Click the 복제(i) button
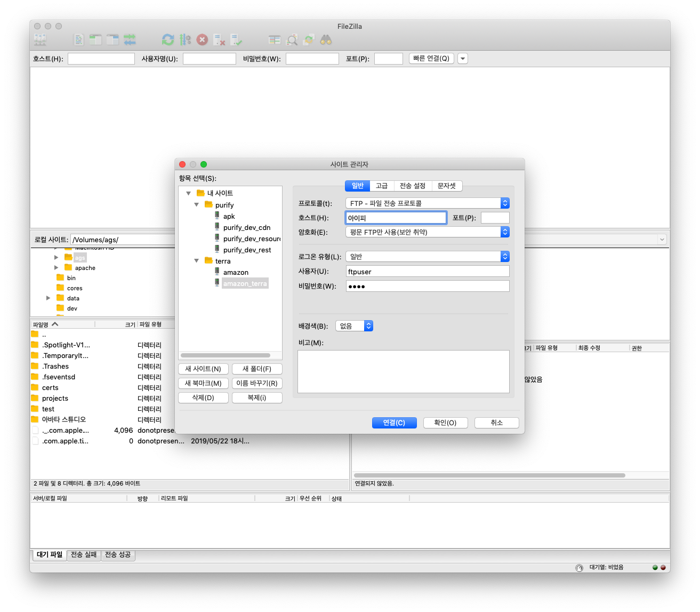Viewport: 700px width, 612px height. [257, 398]
